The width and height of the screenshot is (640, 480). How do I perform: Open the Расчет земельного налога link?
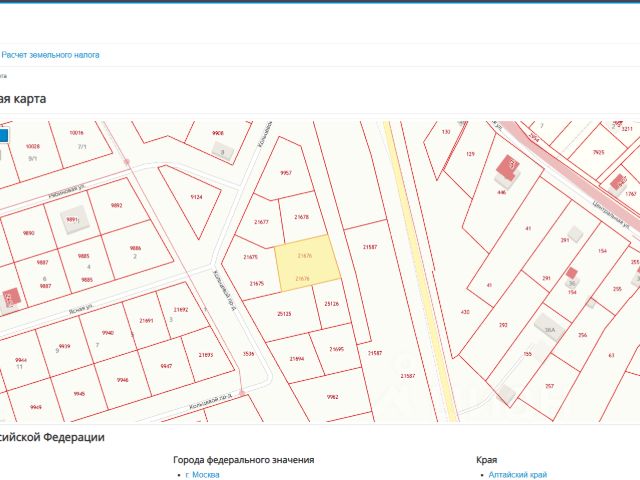point(50,55)
